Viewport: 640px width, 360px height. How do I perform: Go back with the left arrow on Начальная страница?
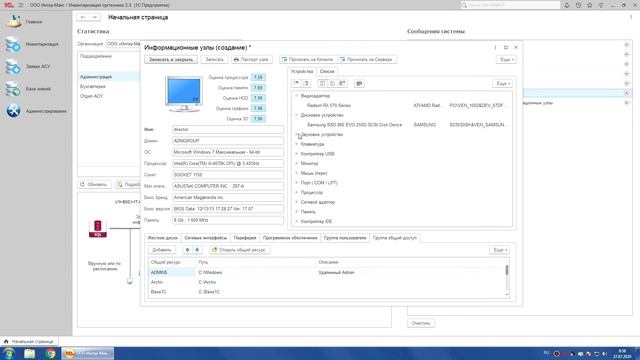coord(83,17)
